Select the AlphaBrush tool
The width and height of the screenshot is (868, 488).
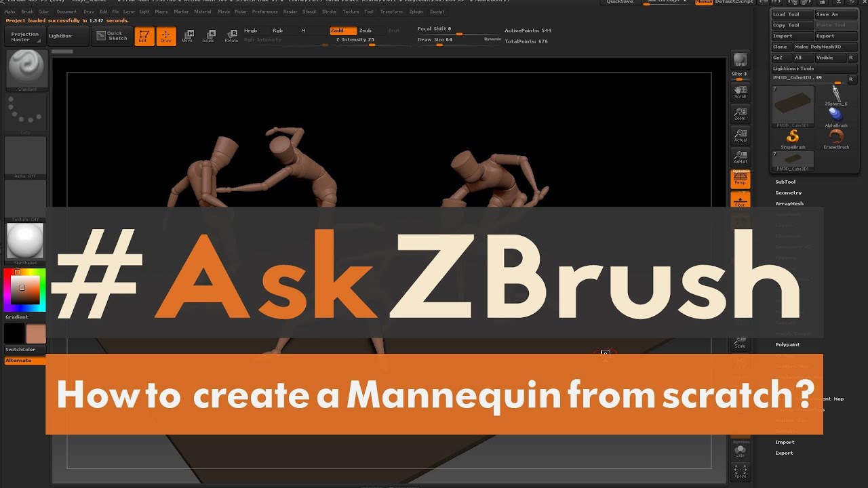point(836,117)
